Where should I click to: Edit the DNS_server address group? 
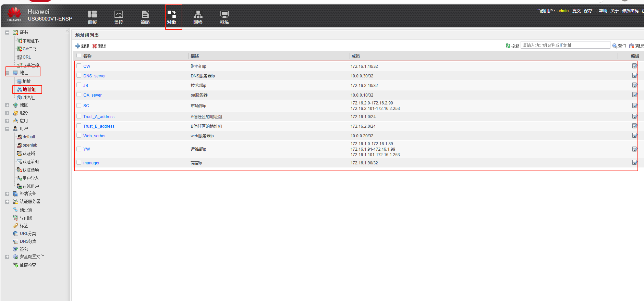coord(635,75)
